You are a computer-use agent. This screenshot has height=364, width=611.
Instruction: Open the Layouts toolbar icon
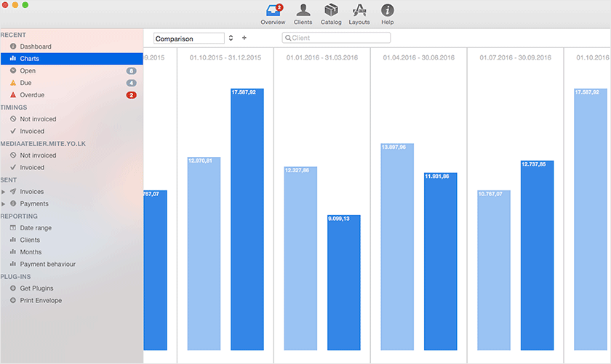point(359,10)
